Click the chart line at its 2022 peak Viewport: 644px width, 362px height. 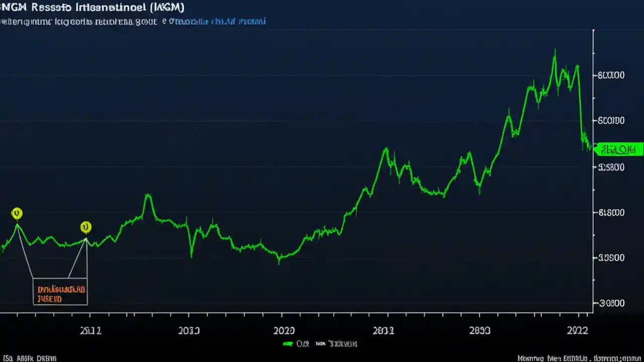click(555, 50)
